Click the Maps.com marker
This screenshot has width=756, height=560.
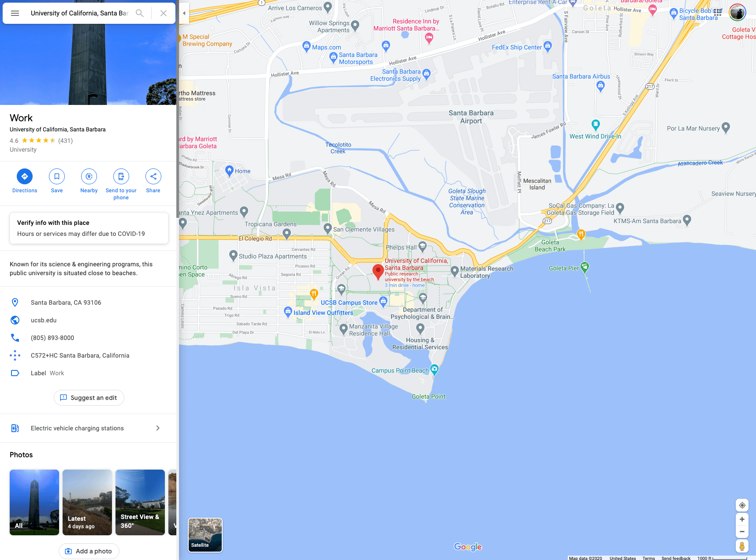tap(306, 46)
